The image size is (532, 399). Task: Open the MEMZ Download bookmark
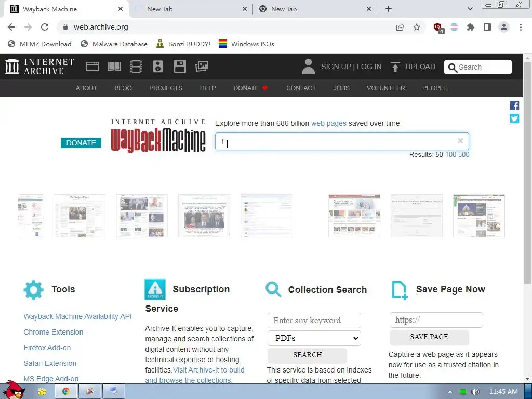point(39,44)
